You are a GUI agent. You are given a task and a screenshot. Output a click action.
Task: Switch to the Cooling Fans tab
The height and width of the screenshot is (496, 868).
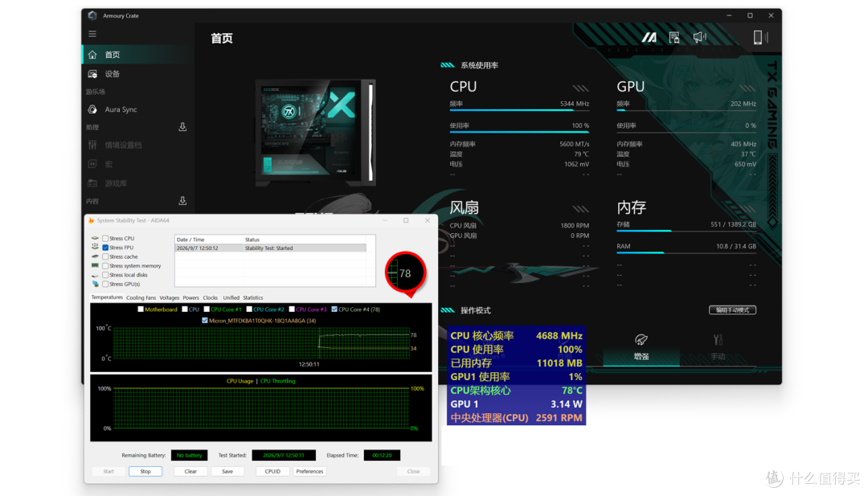[141, 297]
